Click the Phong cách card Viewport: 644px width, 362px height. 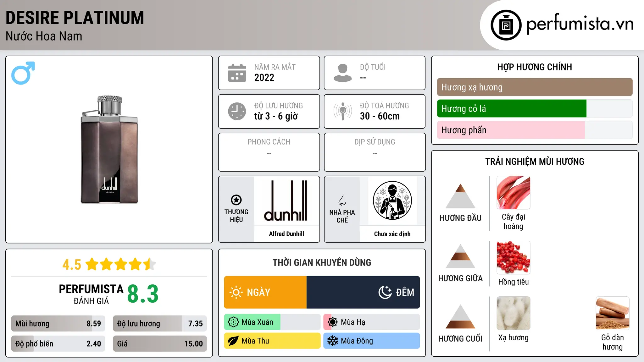269,152
